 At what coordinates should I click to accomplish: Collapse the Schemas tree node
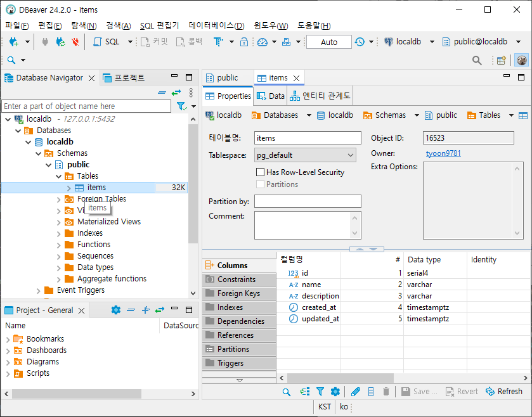39,153
